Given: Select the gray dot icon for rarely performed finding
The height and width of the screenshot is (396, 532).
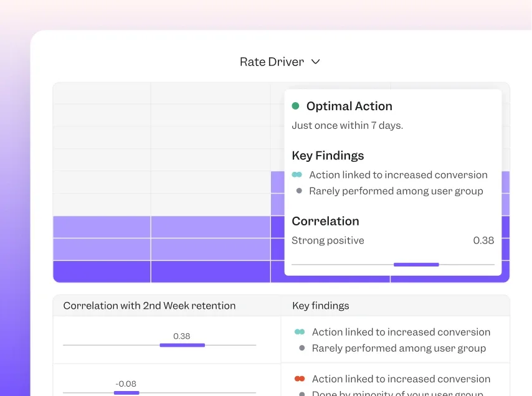Looking at the screenshot, I should (298, 191).
